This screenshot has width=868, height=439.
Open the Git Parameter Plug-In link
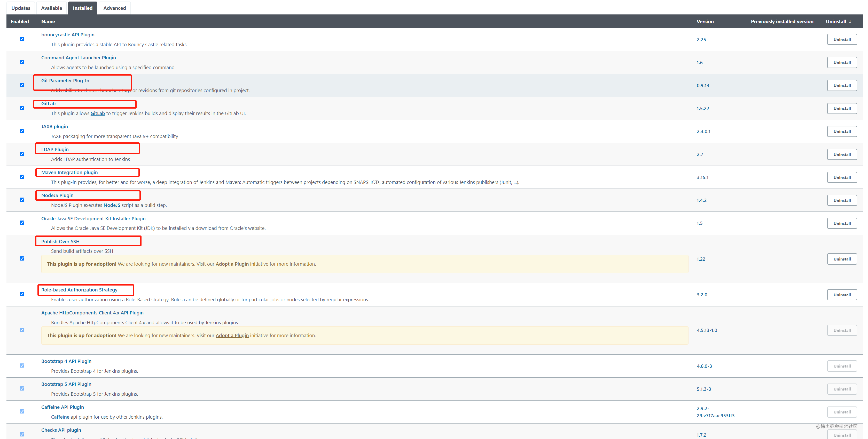click(65, 81)
